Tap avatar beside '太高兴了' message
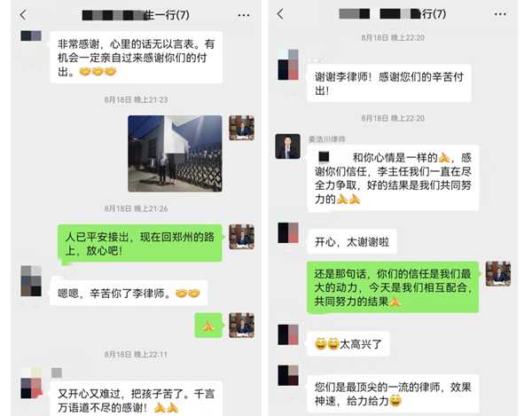Image resolution: width=532 pixels, height=416 pixels. pos(288,334)
